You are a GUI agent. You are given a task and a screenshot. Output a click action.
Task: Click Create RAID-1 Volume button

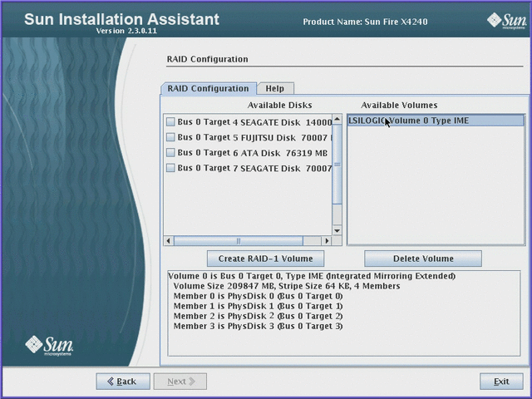(266, 259)
